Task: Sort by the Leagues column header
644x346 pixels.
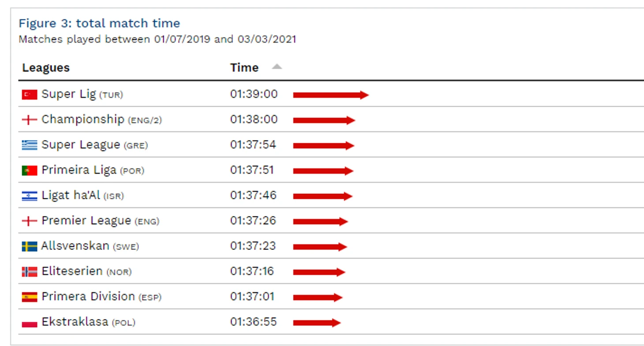Action: (46, 68)
